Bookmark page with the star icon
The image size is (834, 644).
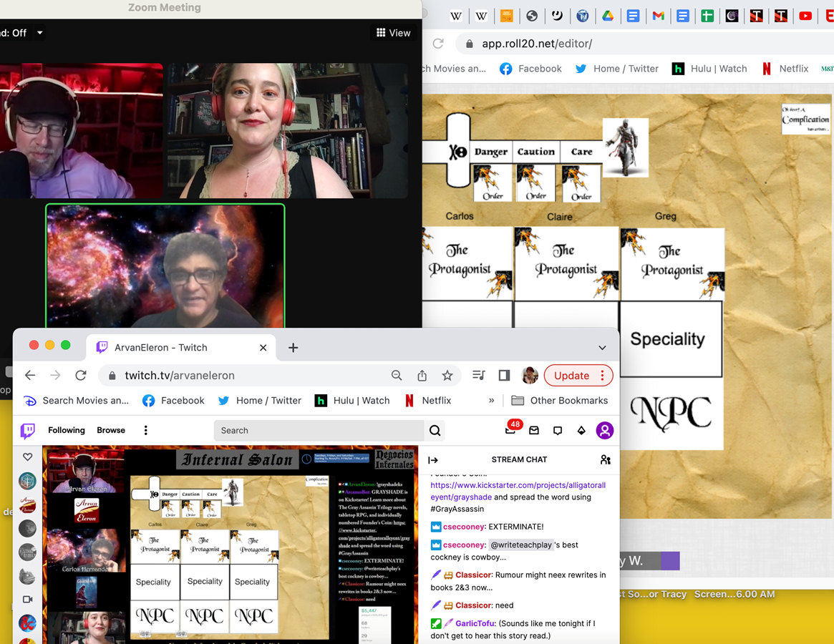[x=447, y=376]
